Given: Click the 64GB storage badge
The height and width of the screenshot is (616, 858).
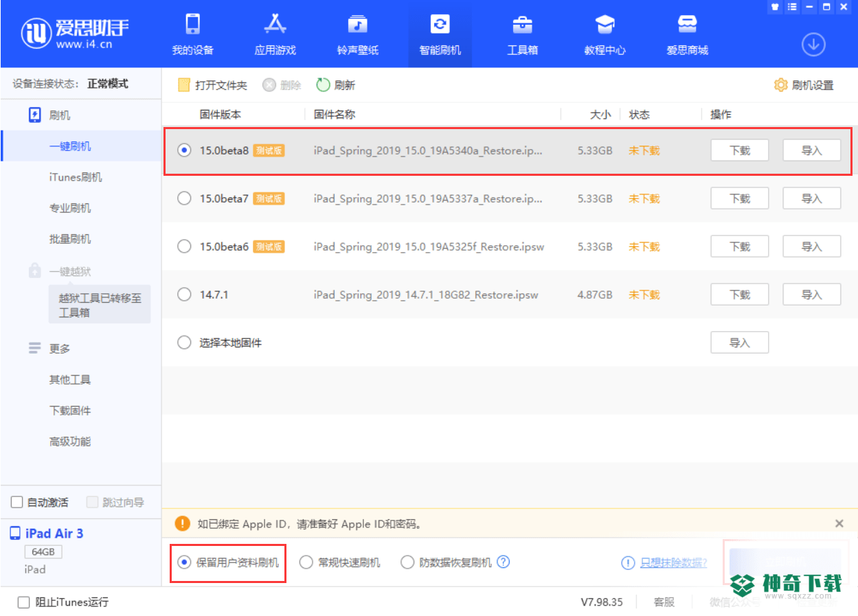Looking at the screenshot, I should point(44,552).
